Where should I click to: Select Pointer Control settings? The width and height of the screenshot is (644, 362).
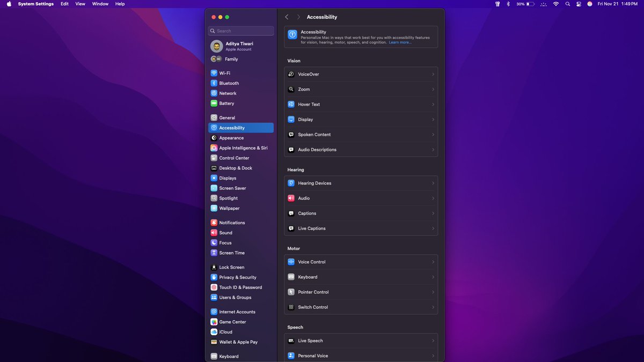tap(361, 292)
